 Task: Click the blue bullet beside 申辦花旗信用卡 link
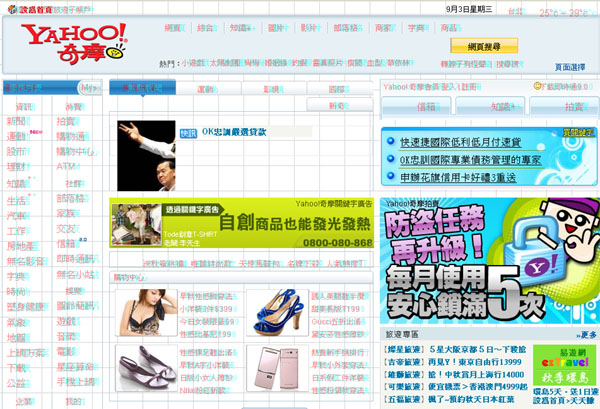pyautogui.click(x=391, y=176)
